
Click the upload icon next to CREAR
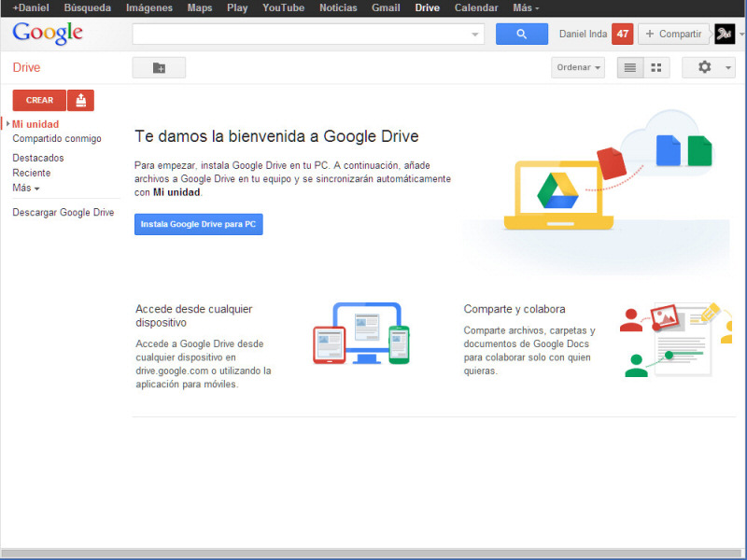click(80, 101)
